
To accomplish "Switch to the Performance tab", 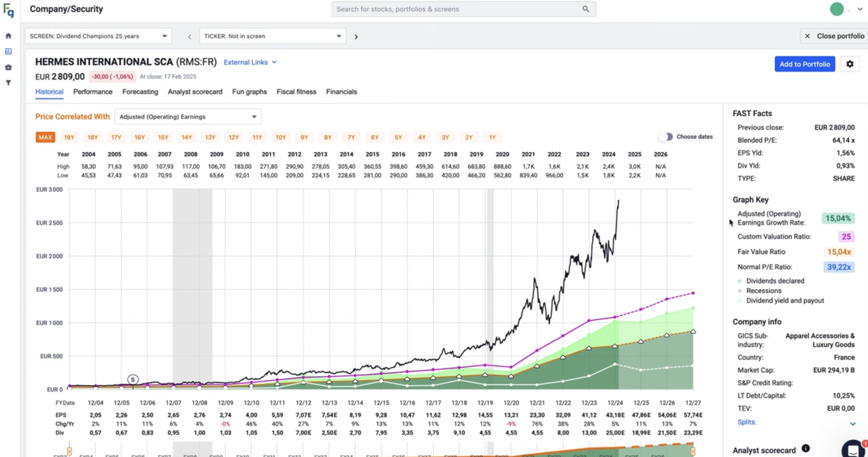I will tap(93, 91).
